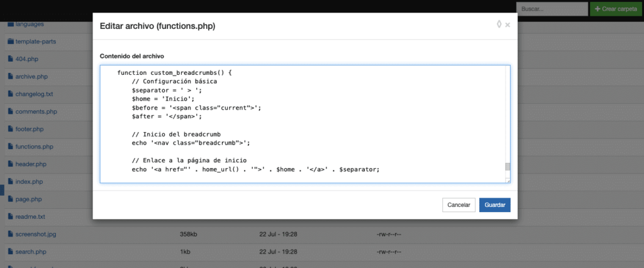Click the screenshot.jpg file icon

(x=10, y=234)
